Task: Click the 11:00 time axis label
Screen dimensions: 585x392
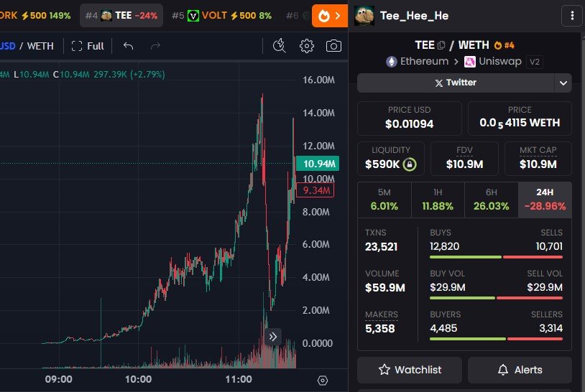Action: coord(239,379)
